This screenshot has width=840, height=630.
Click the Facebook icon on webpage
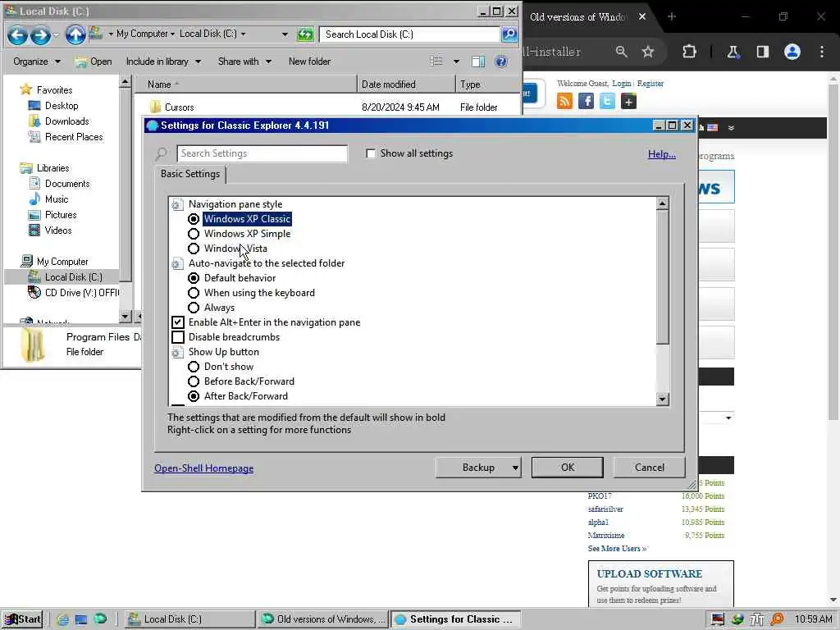tap(586, 101)
